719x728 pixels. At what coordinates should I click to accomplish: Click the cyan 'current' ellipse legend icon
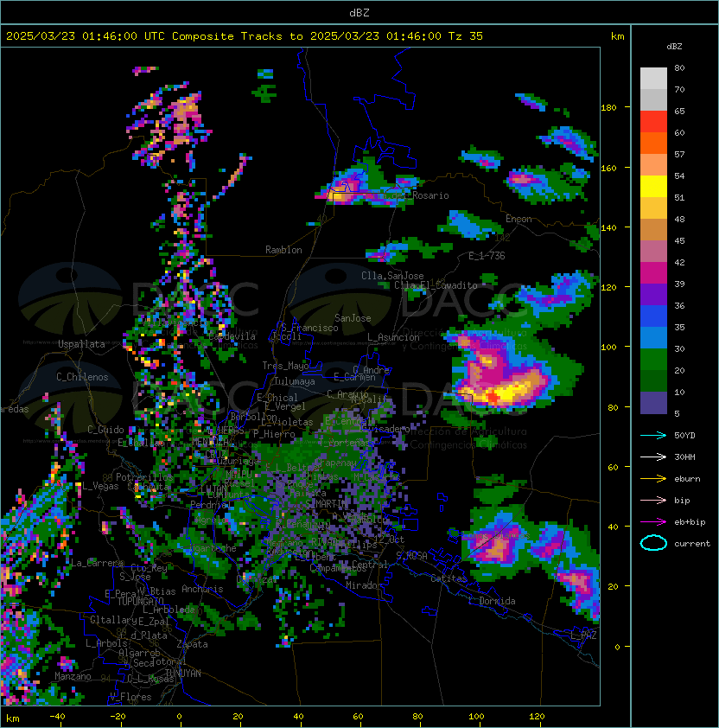653,544
